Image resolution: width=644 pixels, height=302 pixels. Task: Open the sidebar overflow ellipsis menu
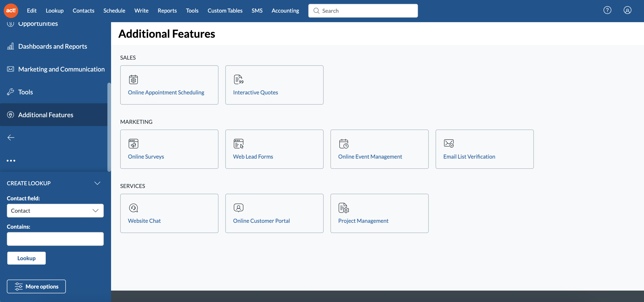click(x=11, y=161)
